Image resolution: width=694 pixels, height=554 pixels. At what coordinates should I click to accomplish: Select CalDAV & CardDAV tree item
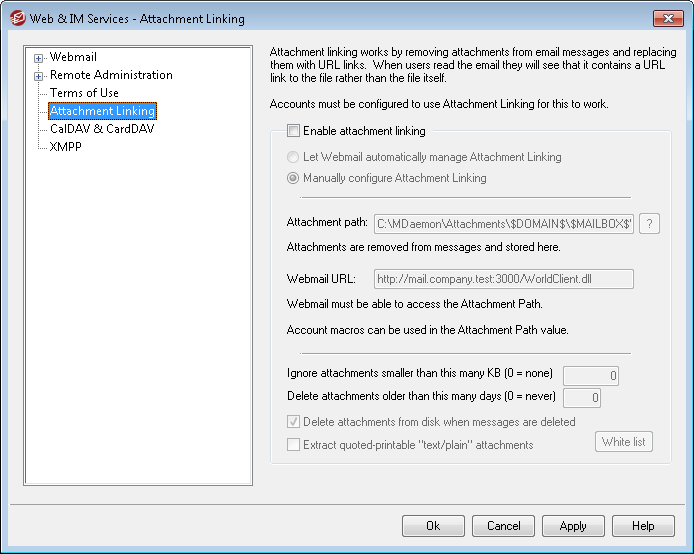(102, 129)
